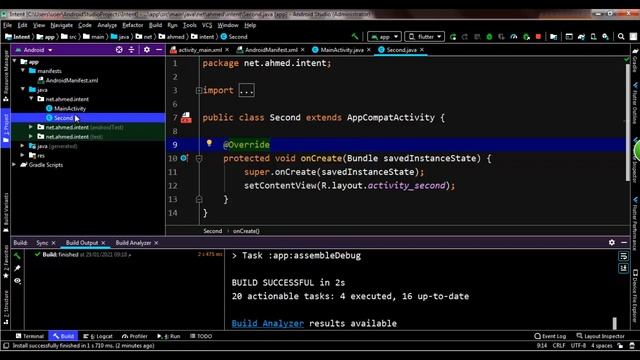
Task: Open the SDK Manager icon
Action: point(605,37)
